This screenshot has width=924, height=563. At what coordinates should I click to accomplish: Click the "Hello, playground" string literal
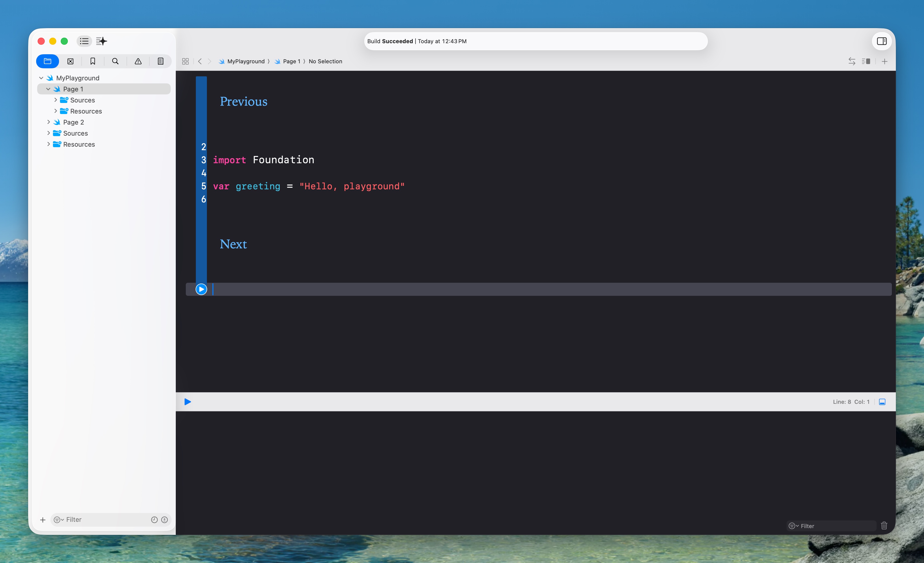click(x=352, y=186)
